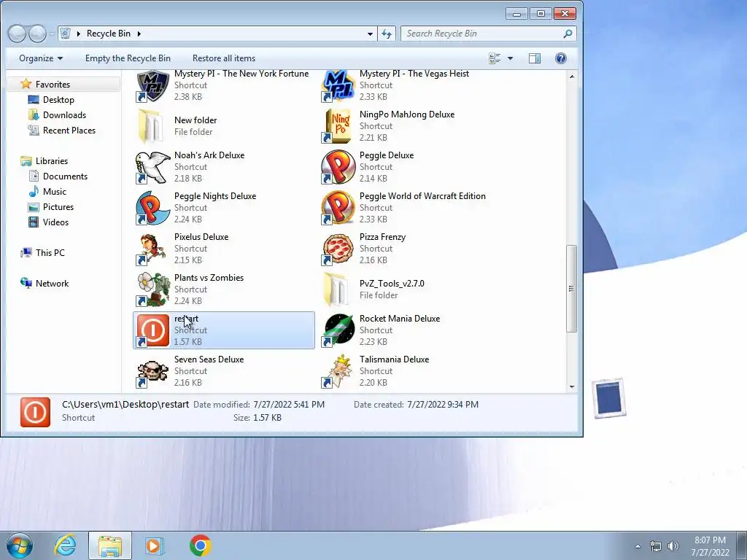
Task: Click the refresh button beside address bar
Action: (x=387, y=34)
